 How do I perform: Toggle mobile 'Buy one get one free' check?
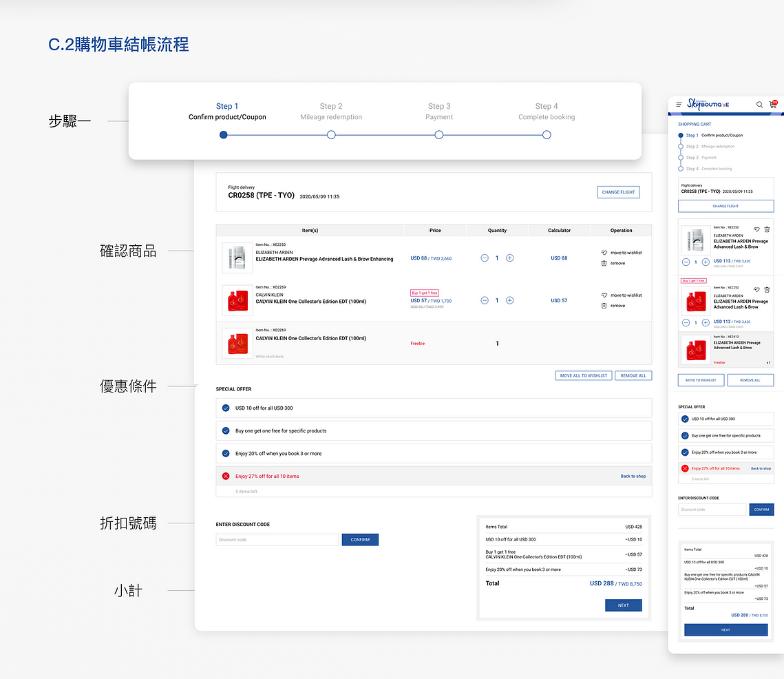(x=685, y=436)
